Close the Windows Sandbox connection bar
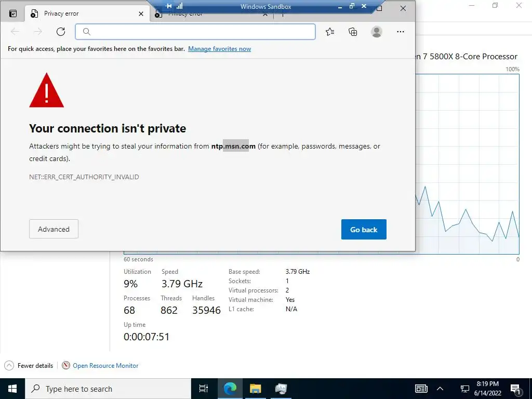The image size is (532, 399). pos(364,6)
